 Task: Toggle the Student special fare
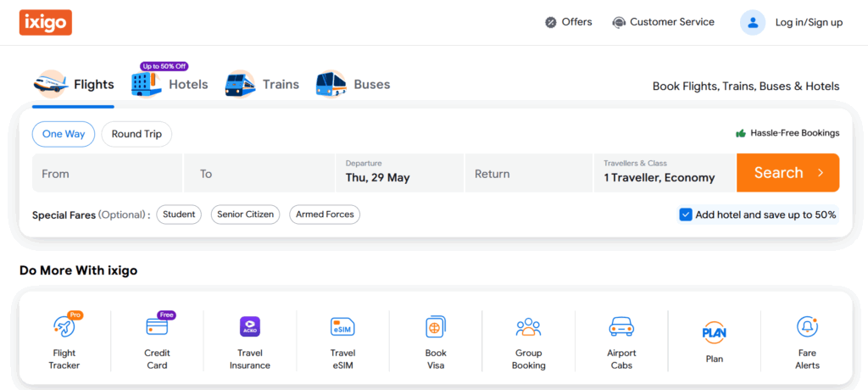[179, 214]
